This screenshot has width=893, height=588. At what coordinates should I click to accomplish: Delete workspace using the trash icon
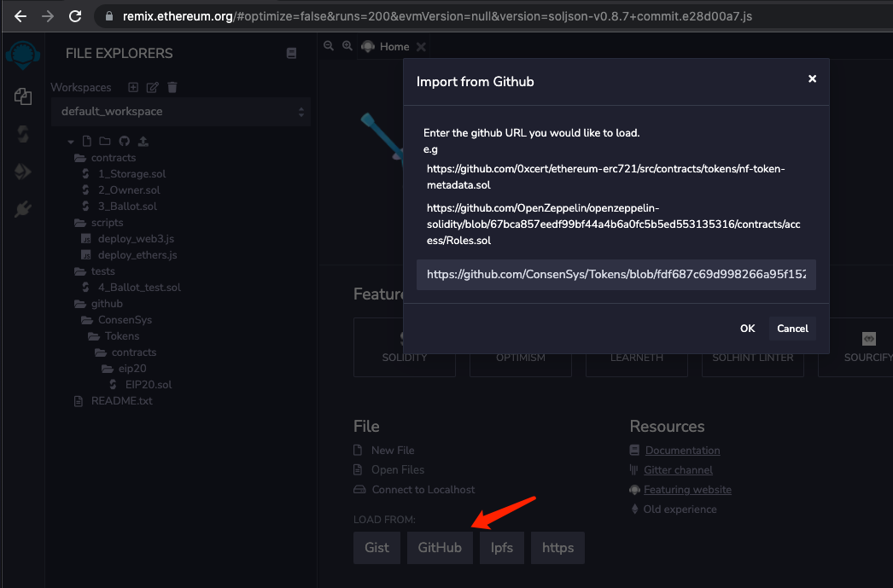click(172, 87)
